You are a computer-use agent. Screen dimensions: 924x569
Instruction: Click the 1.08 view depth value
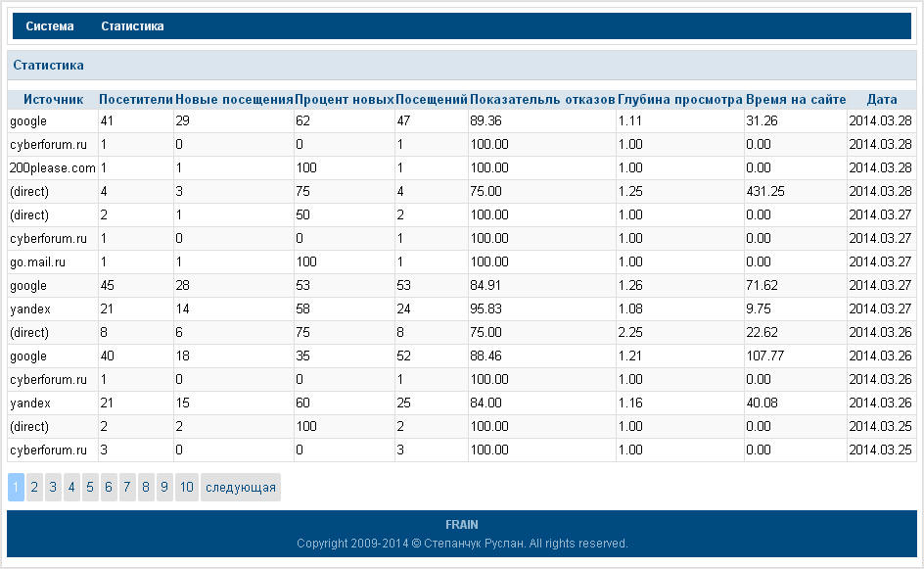click(630, 308)
